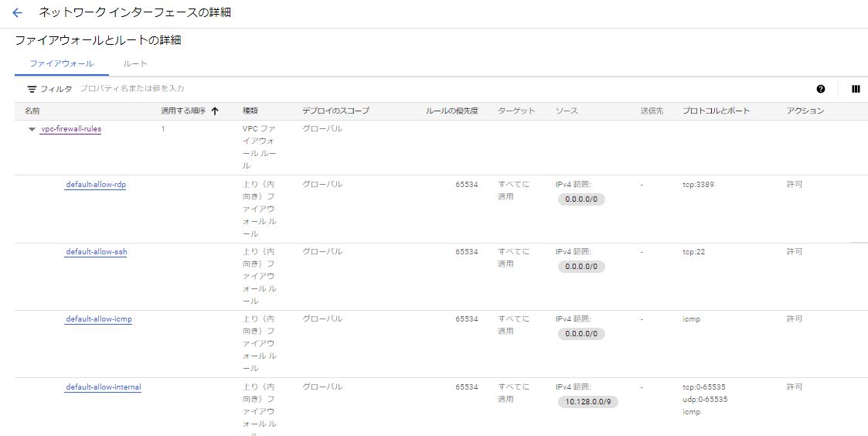Click the 送信先 column header

click(652, 111)
